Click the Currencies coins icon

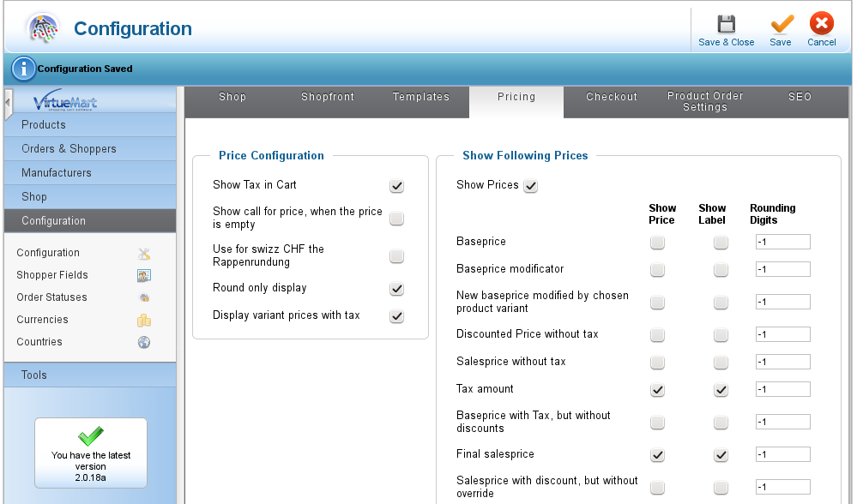click(x=144, y=320)
